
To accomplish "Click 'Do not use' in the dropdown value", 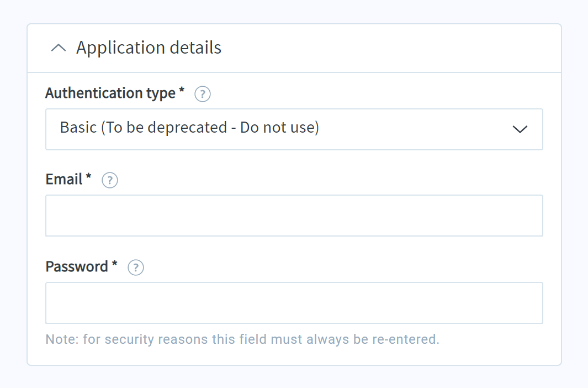I will click(x=277, y=128).
